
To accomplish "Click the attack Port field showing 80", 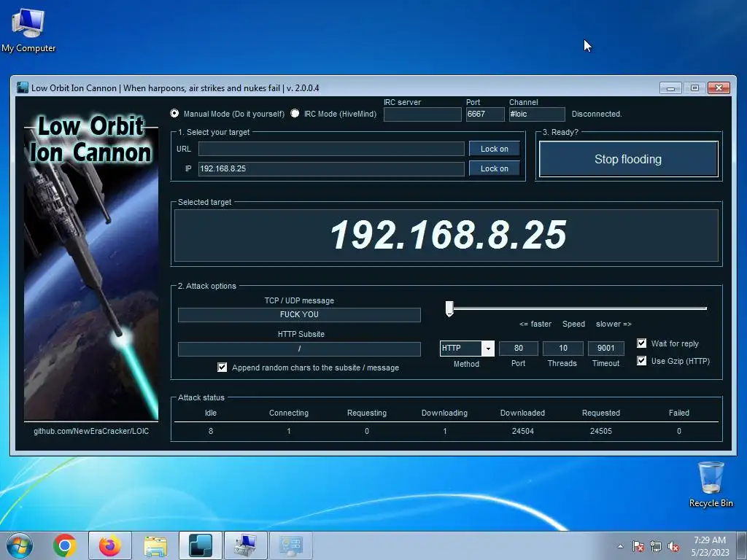I will [519, 348].
